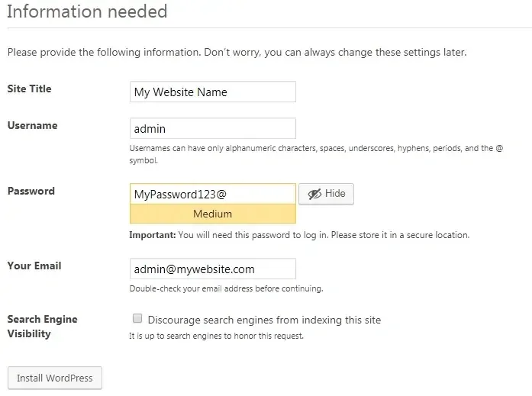Click the "Site Title" label
532x396 pixels.
(30, 89)
